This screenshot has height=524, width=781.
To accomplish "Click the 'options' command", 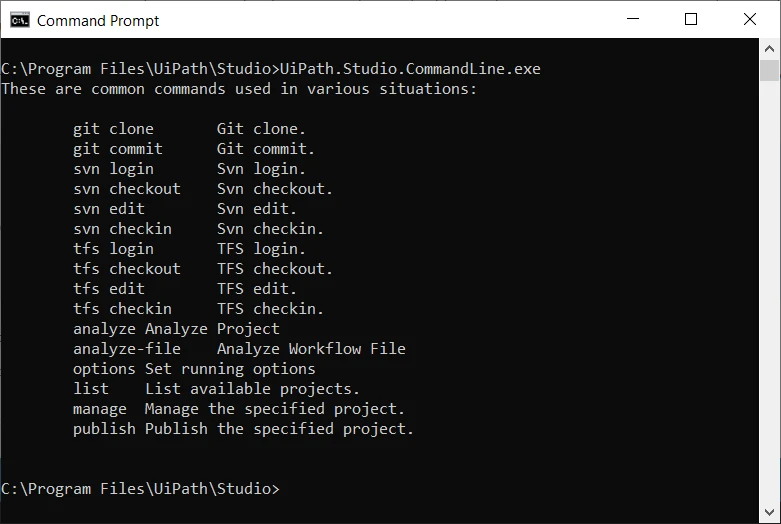I will [104, 369].
